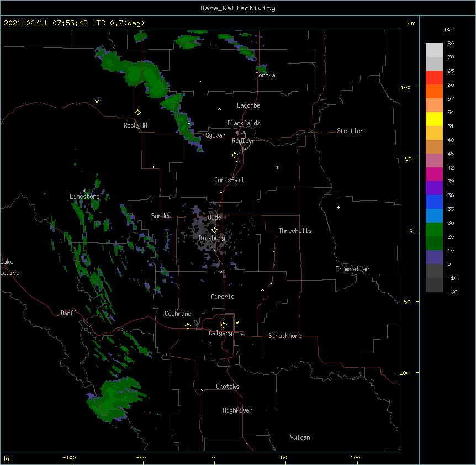
Task: Select the yellow diamond marker south of RedDeer
Action: 235,155
